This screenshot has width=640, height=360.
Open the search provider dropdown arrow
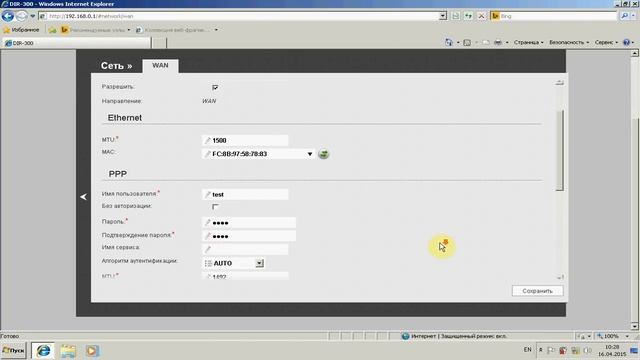[x=634, y=16]
